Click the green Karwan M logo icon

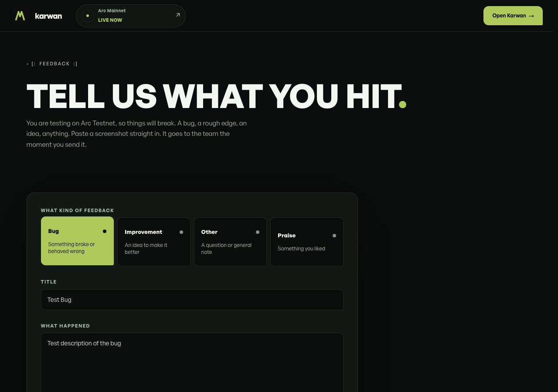pos(20,16)
